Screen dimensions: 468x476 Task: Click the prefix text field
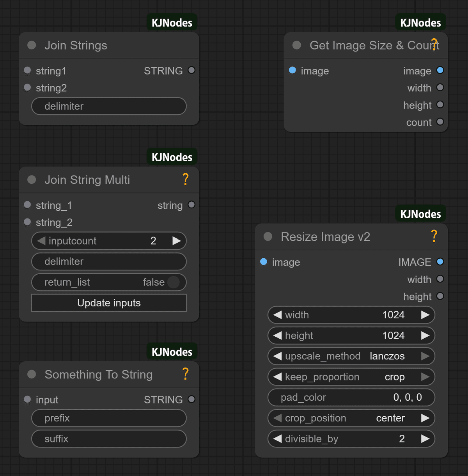109,418
